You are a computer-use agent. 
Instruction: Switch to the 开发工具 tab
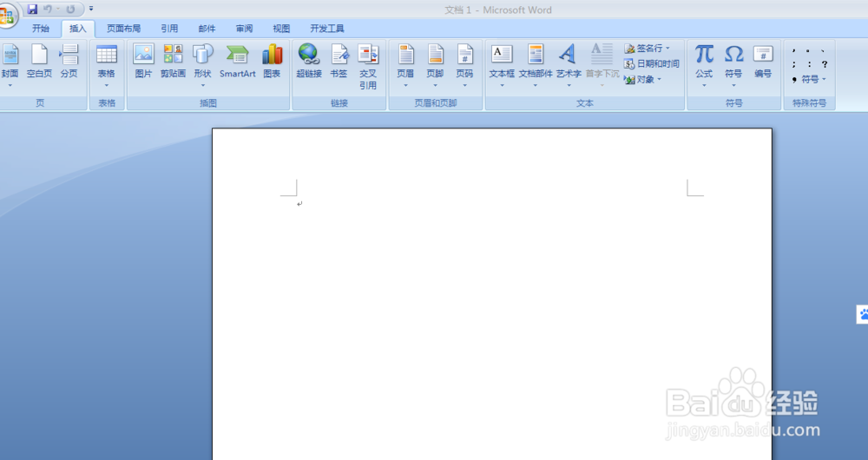pyautogui.click(x=327, y=29)
